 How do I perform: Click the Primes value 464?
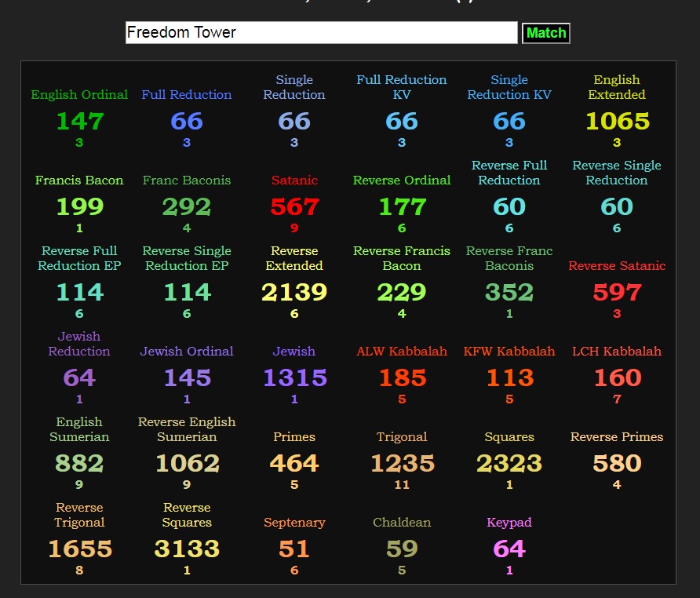294,463
